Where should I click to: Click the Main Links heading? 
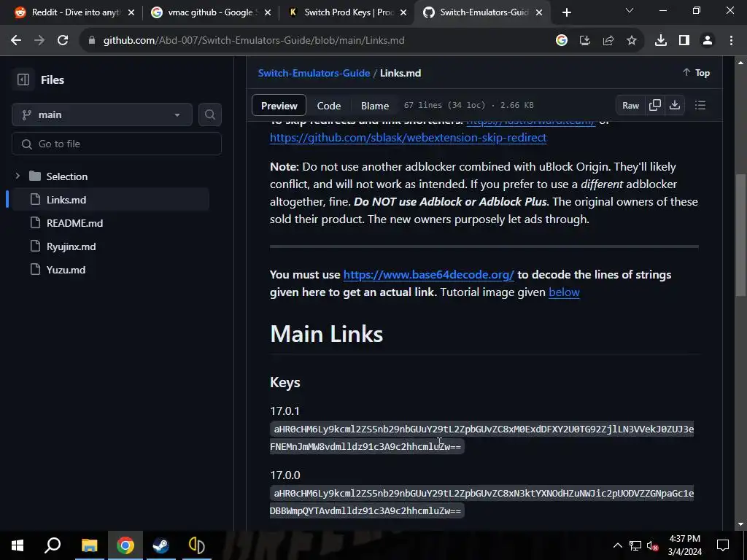click(326, 334)
